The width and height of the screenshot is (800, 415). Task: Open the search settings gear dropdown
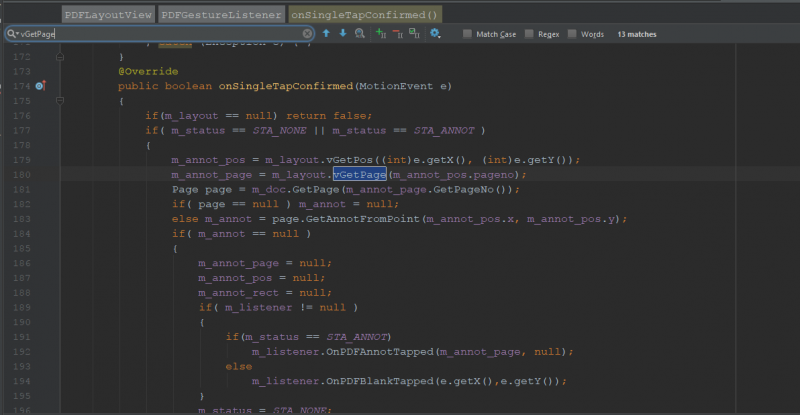(x=435, y=34)
